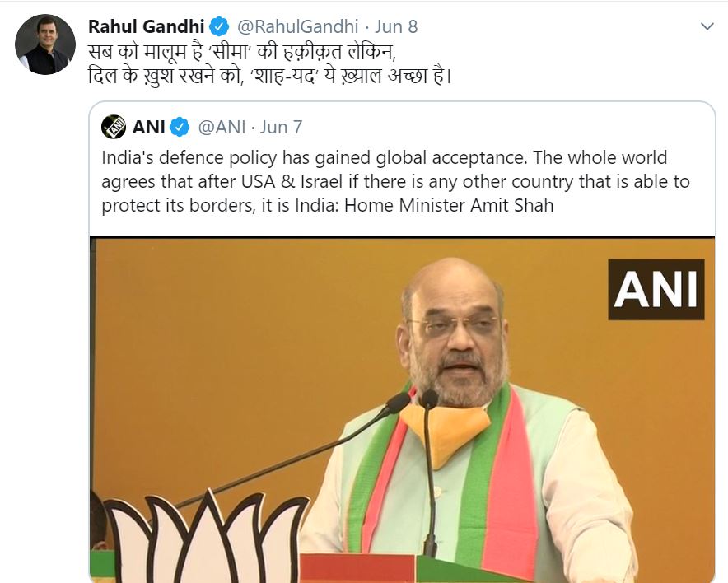Visit the @RahulGandhi handle link
728x583 pixels.
tap(297, 26)
